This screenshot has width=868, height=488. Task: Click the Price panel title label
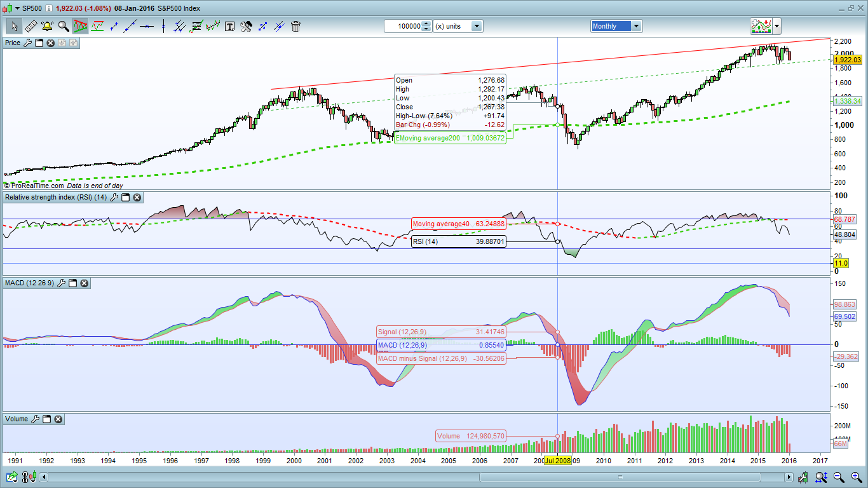click(13, 43)
